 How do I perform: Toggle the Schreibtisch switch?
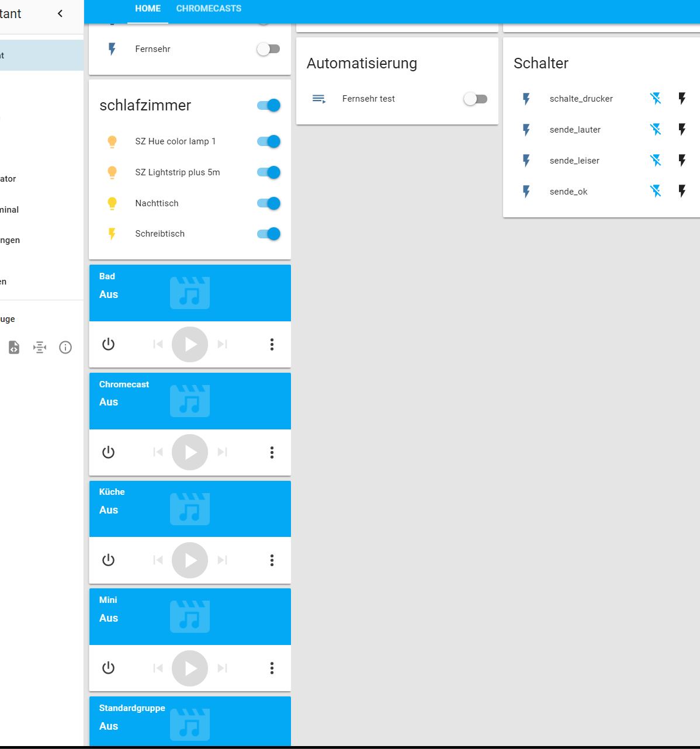tap(269, 234)
